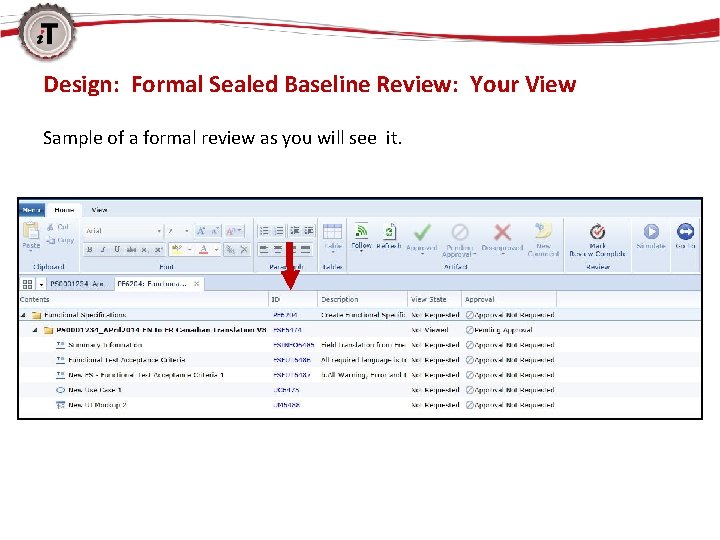Image resolution: width=720 pixels, height=540 pixels.
Task: Click the grow font size icon
Action: point(201,231)
